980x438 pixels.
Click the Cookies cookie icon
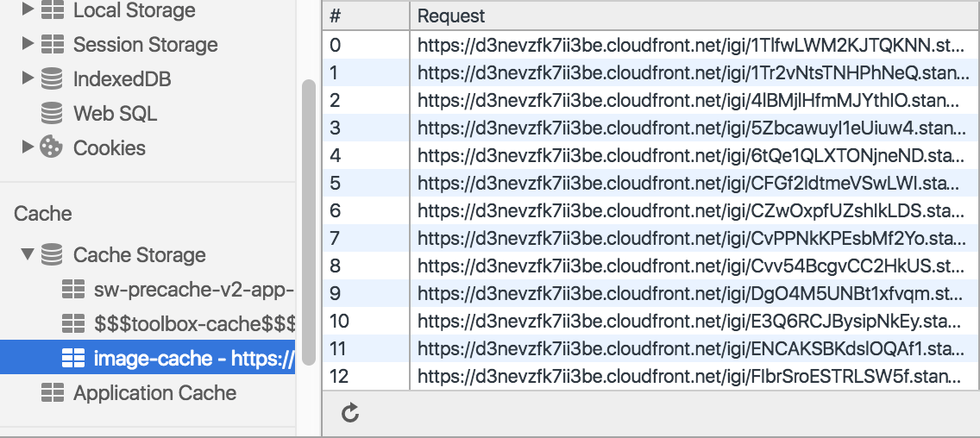[x=53, y=148]
